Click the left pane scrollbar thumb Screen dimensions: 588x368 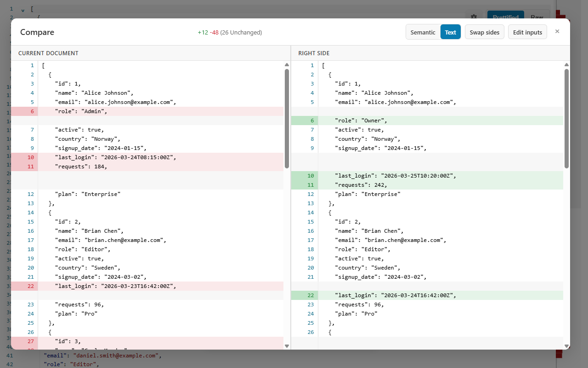point(287,119)
